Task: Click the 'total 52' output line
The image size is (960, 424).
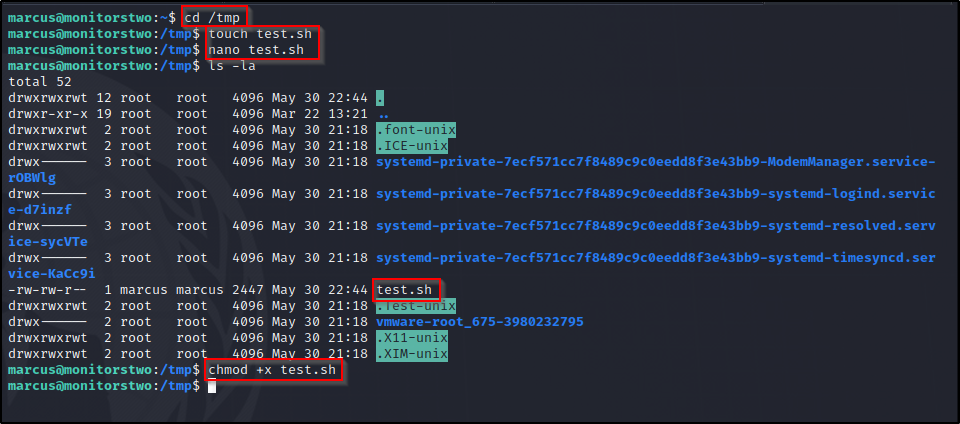Action: 40,82
